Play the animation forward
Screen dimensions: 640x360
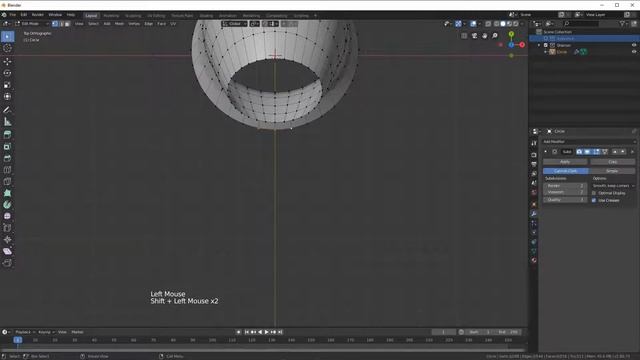tap(267, 332)
